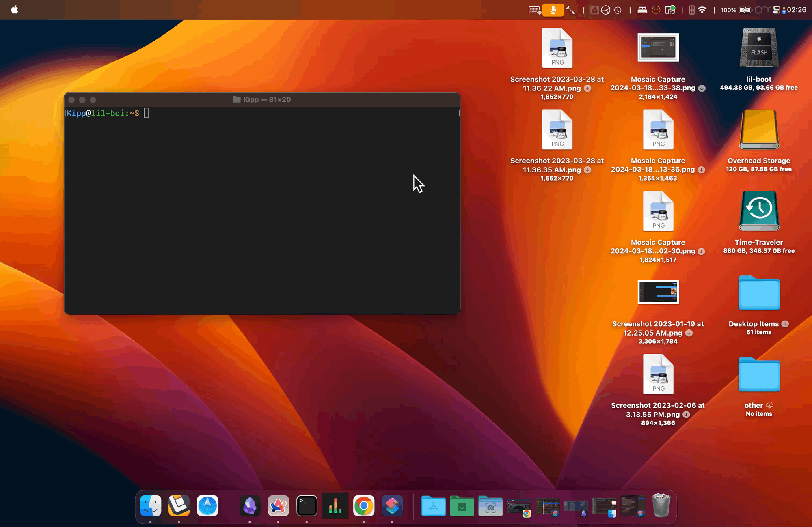Launch Chrome from the Dock
812x527 pixels.
[363, 506]
